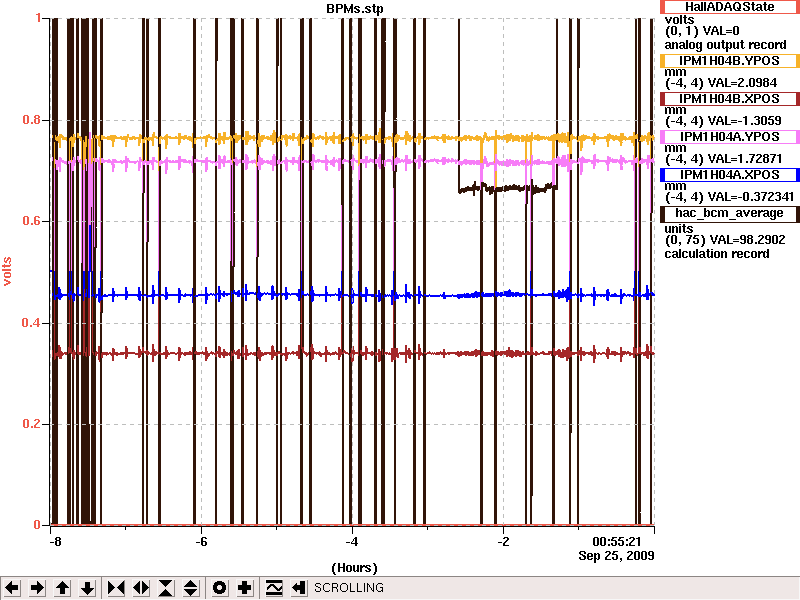This screenshot has height=600, width=800.
Task: Click the circle auto-scale icon in the toolbar
Action: 219,588
